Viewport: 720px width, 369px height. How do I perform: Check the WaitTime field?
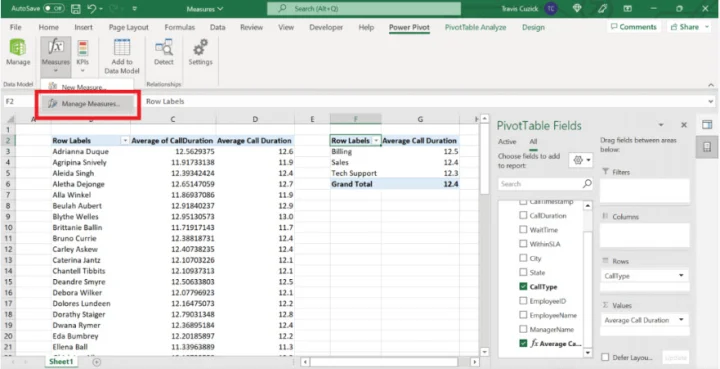pos(523,229)
